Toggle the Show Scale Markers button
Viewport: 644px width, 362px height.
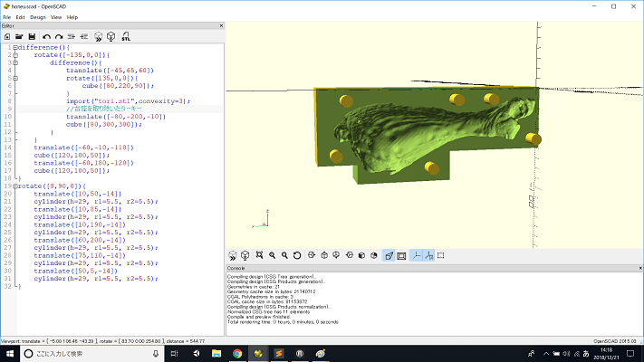[428, 255]
